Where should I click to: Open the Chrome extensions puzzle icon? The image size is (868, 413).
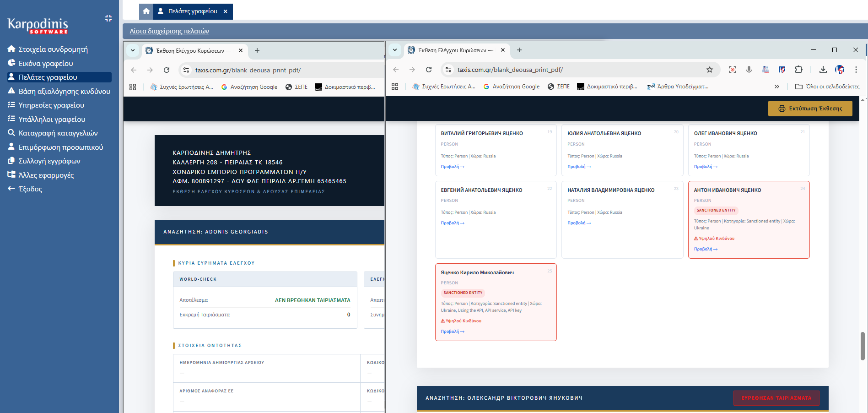pyautogui.click(x=798, y=70)
